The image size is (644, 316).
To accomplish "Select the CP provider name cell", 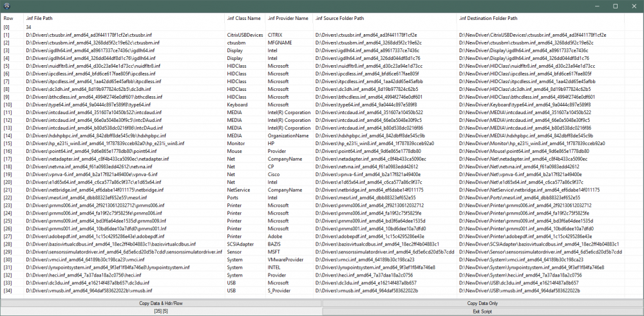I will click(x=270, y=166).
